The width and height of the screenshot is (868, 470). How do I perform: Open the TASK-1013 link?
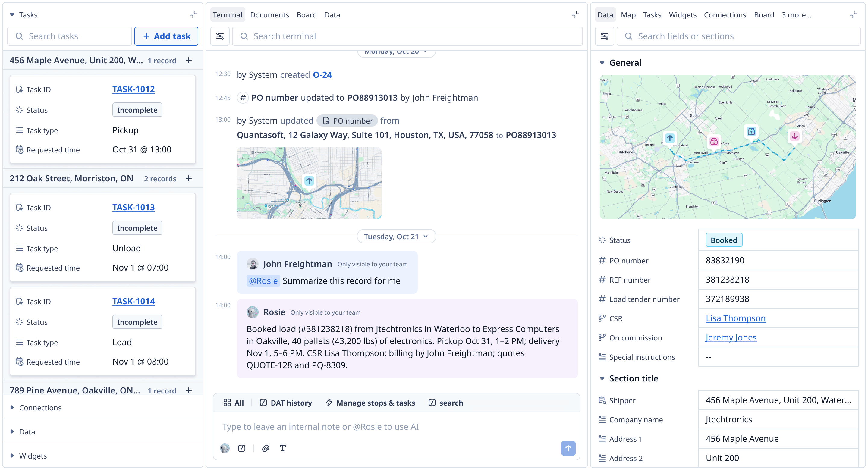[x=134, y=207]
